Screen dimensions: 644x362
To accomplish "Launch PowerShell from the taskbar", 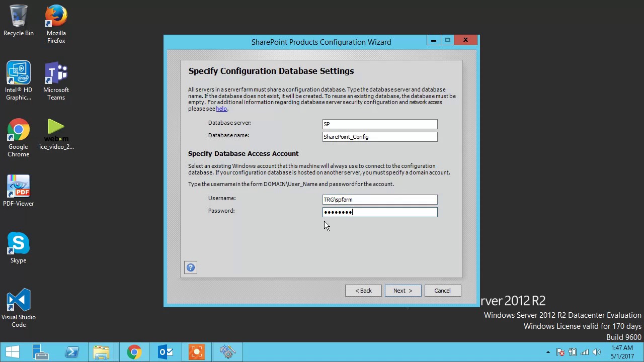I will [x=72, y=352].
